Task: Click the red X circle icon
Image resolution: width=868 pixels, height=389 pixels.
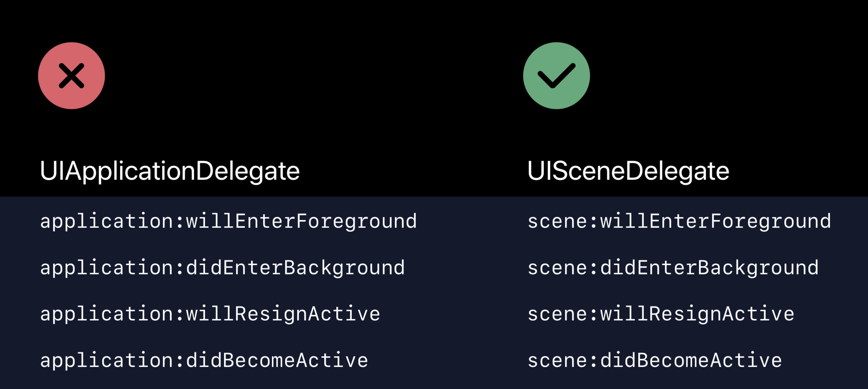Action: pos(71,76)
